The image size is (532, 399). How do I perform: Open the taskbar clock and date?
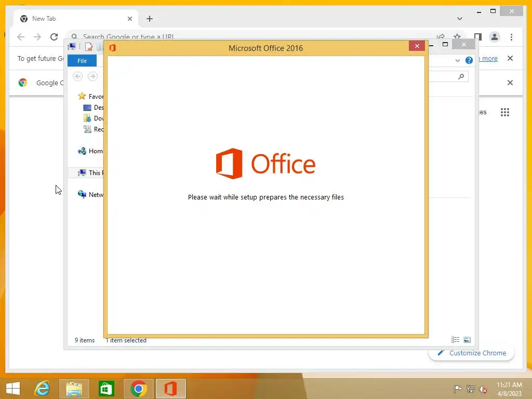509,389
